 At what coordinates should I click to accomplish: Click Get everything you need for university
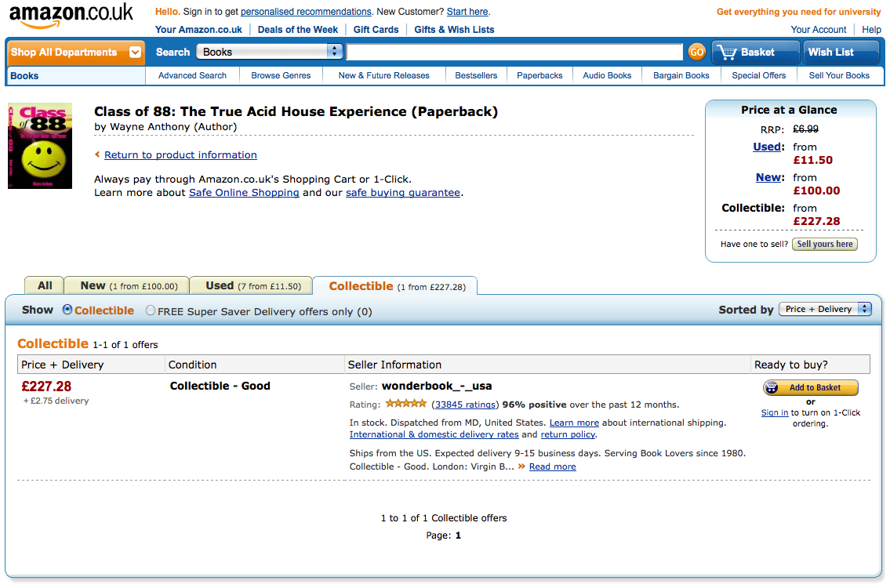(x=798, y=12)
